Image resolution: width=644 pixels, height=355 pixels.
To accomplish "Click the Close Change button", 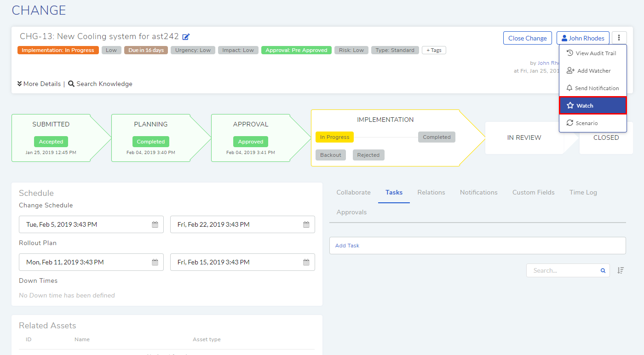I will pyautogui.click(x=528, y=38).
